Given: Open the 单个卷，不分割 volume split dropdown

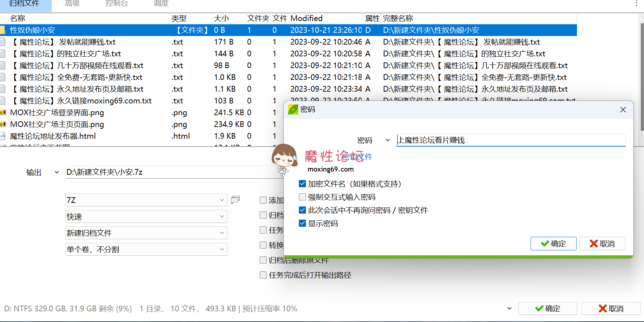Looking at the screenshot, I should [222, 249].
